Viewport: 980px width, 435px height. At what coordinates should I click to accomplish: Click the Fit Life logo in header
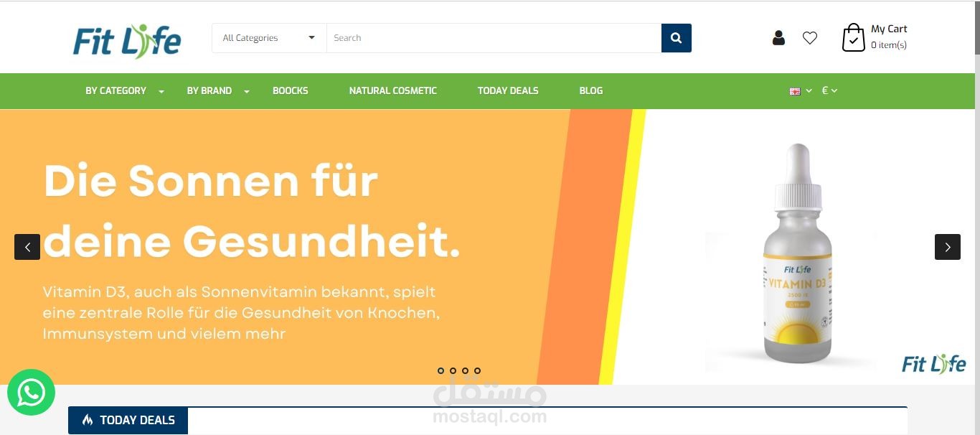coord(127,41)
